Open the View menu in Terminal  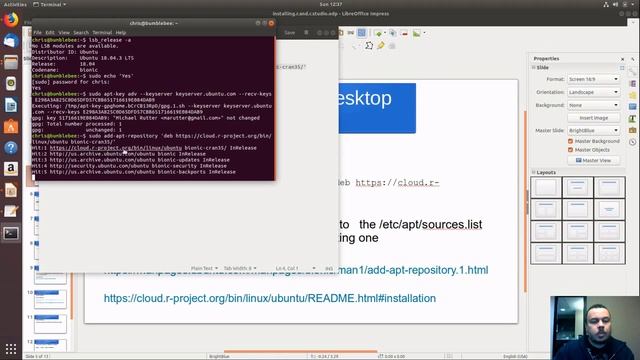(x=64, y=32)
